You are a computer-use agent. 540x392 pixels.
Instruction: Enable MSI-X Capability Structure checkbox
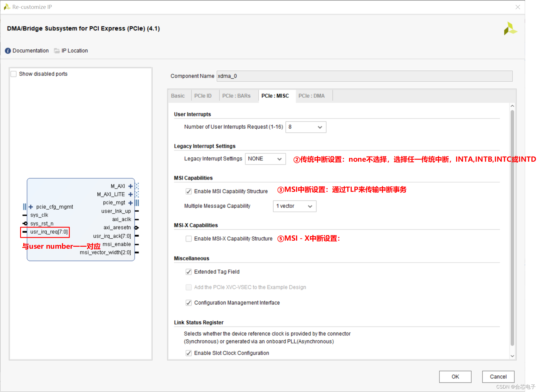pyautogui.click(x=189, y=239)
